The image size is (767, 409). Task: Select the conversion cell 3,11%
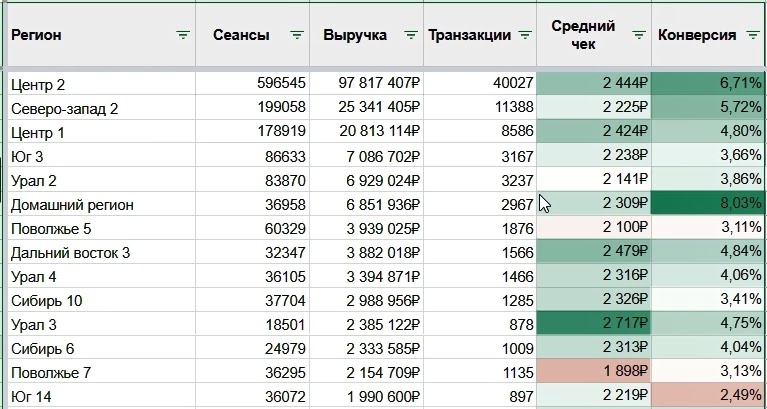[708, 228]
